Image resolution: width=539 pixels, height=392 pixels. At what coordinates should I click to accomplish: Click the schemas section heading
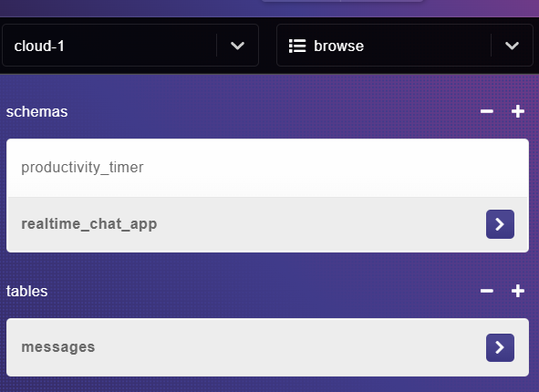36,111
